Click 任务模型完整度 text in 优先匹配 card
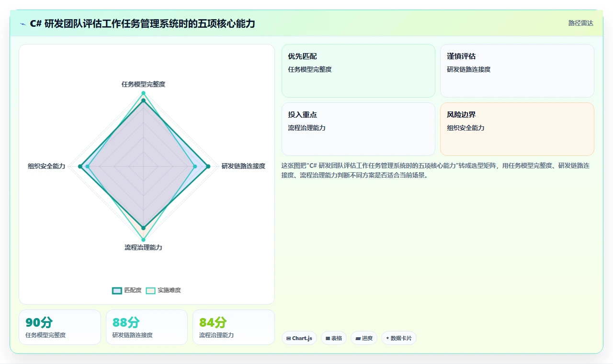 [x=310, y=69]
